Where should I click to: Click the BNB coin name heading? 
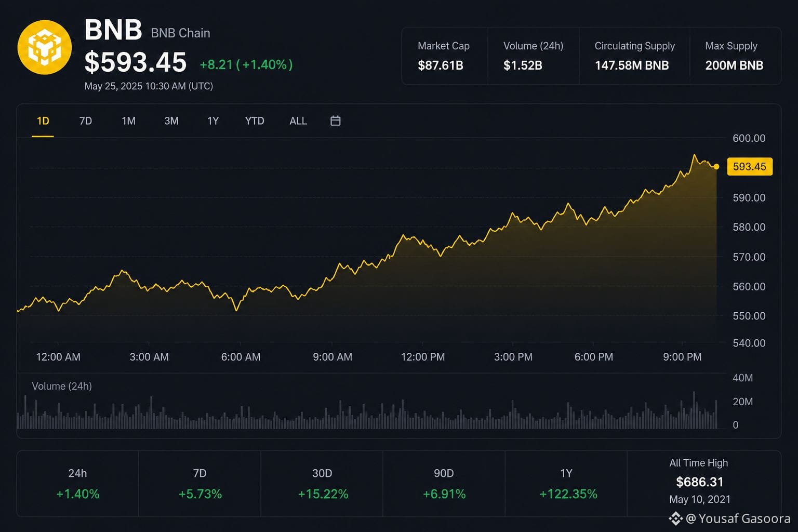(113, 30)
